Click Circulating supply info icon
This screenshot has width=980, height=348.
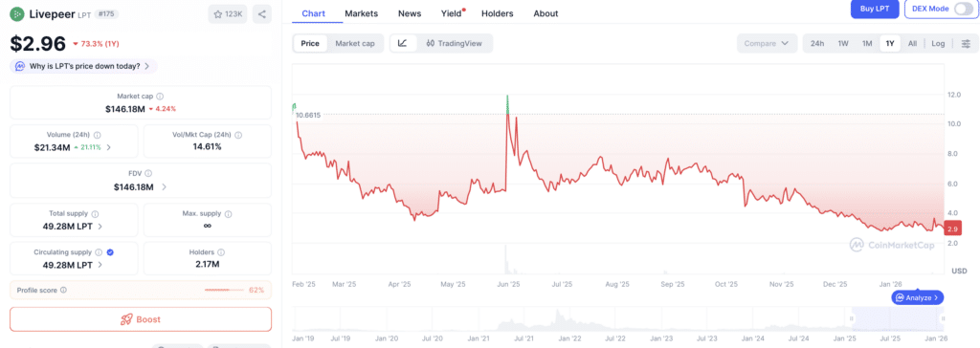coord(99,252)
